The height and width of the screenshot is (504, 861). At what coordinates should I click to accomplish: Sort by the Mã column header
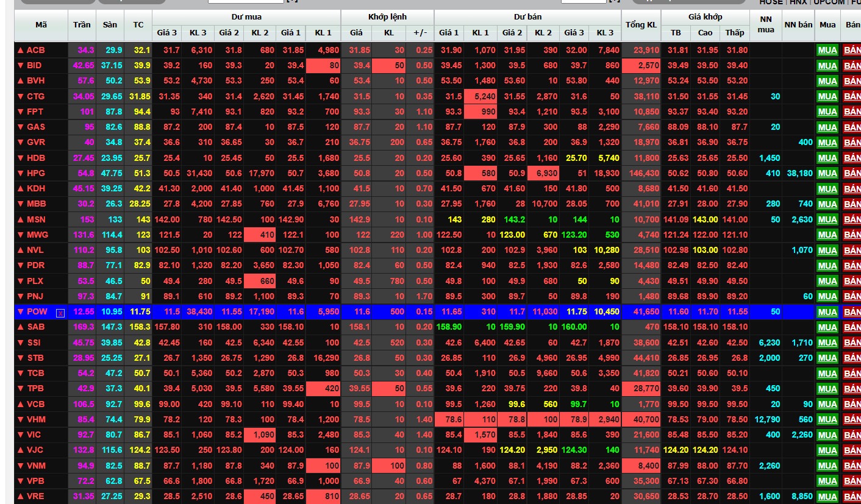point(41,25)
